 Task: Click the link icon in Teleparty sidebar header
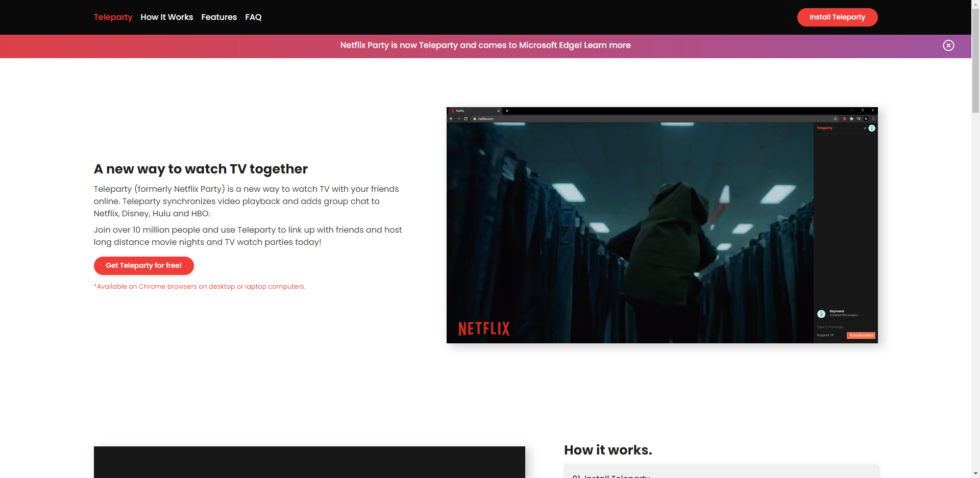pos(865,128)
